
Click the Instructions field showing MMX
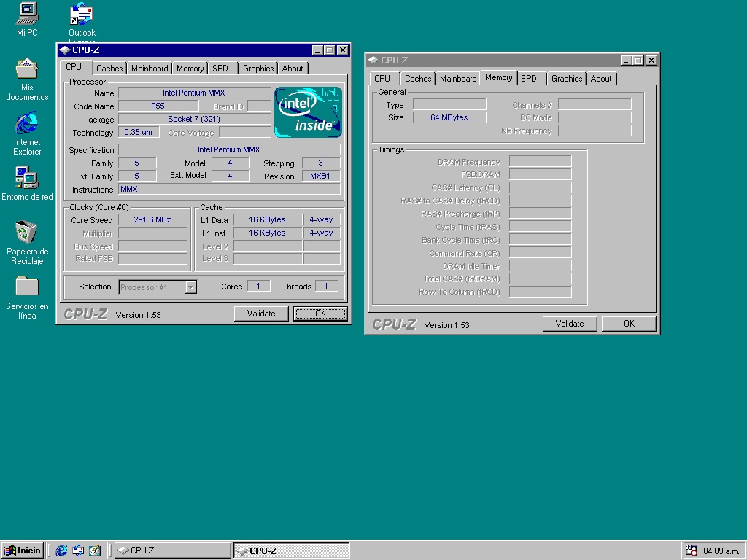[228, 189]
